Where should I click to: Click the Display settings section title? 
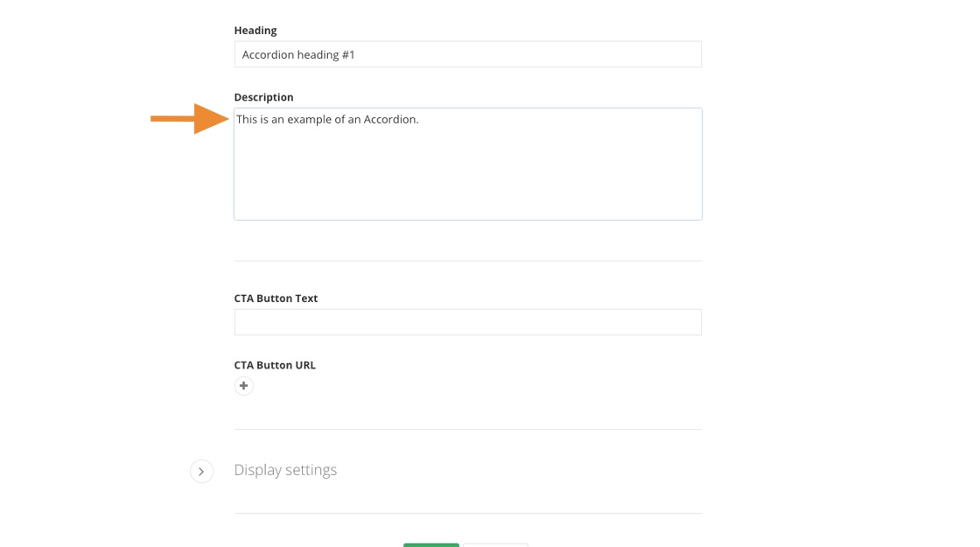coord(285,470)
